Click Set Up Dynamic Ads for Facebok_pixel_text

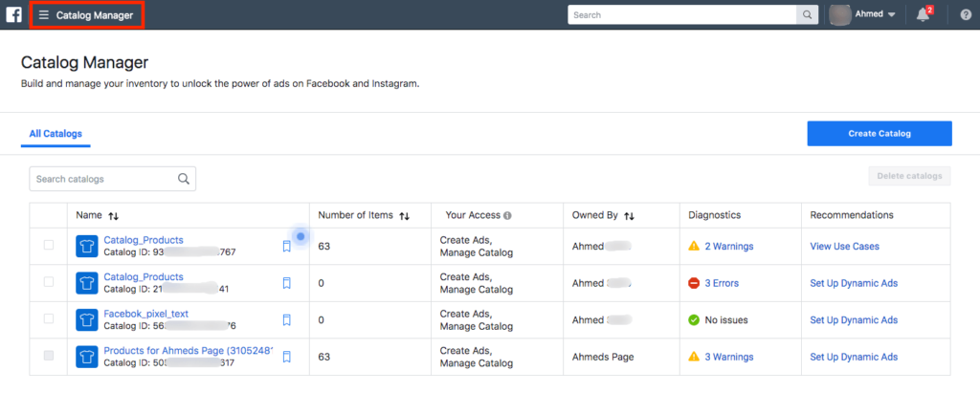coord(854,320)
